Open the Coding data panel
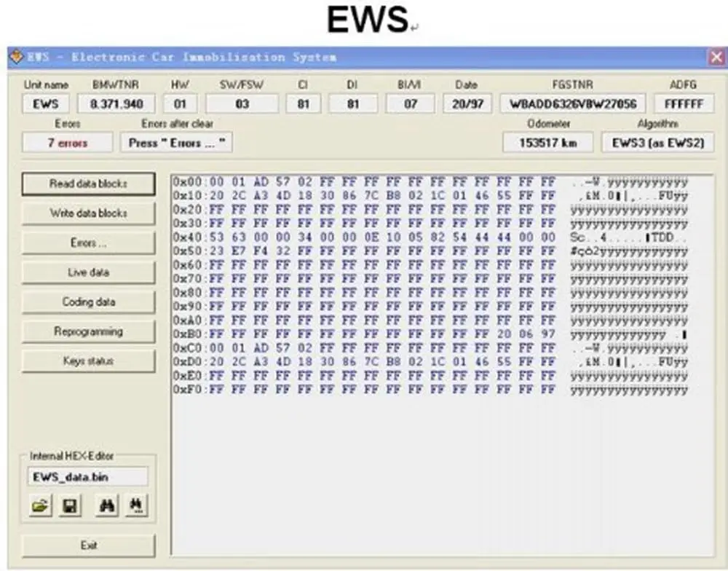The image size is (728, 571). [88, 302]
